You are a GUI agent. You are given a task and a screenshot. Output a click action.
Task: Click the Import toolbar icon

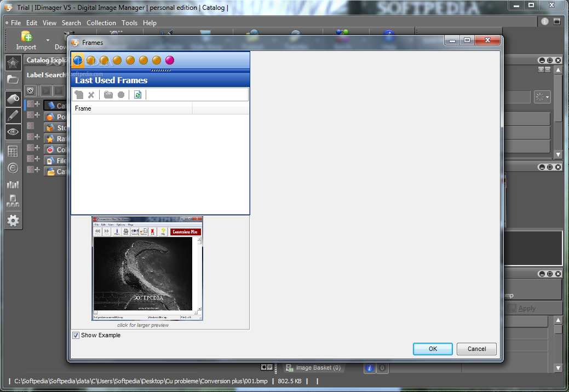[x=26, y=41]
